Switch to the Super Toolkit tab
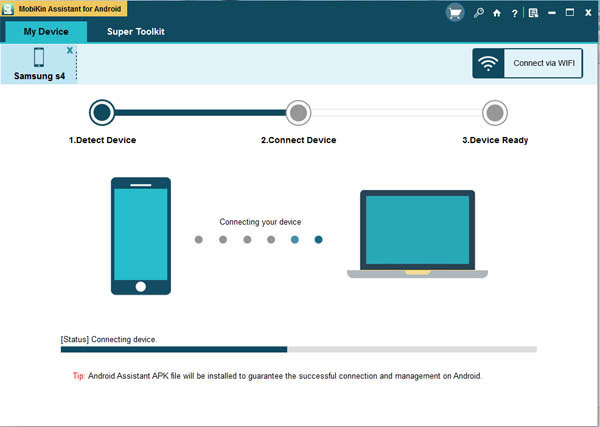This screenshot has width=600, height=427. (136, 31)
